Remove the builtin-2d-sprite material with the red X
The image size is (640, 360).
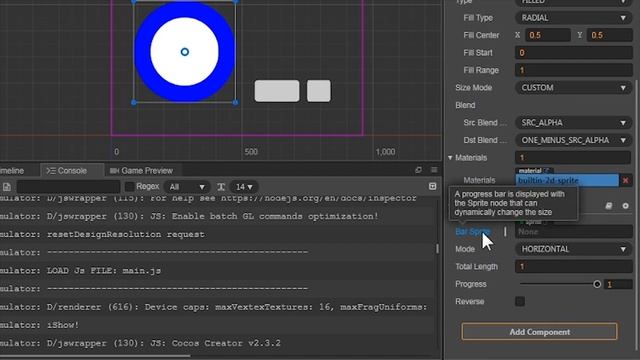point(625,180)
